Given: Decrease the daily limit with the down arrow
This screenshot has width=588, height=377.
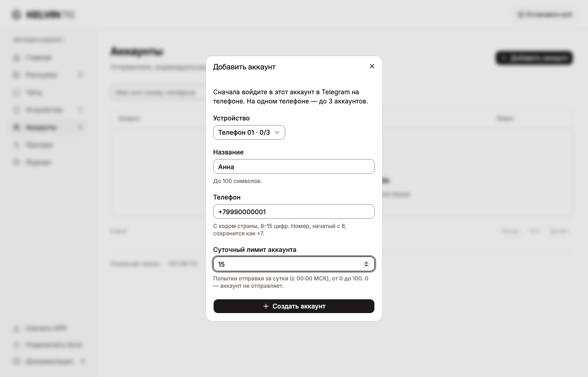Looking at the screenshot, I should tap(366, 266).
